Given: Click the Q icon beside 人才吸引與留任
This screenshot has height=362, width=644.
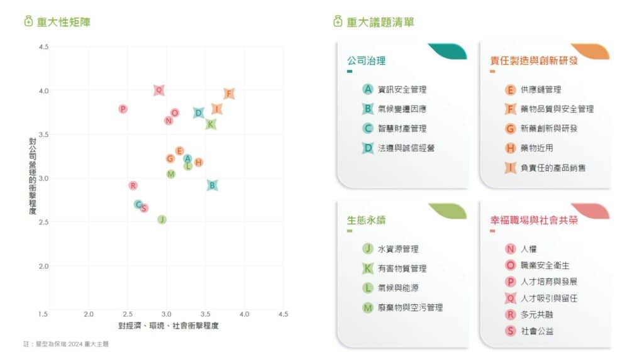Looking at the screenshot, I should 510,298.
